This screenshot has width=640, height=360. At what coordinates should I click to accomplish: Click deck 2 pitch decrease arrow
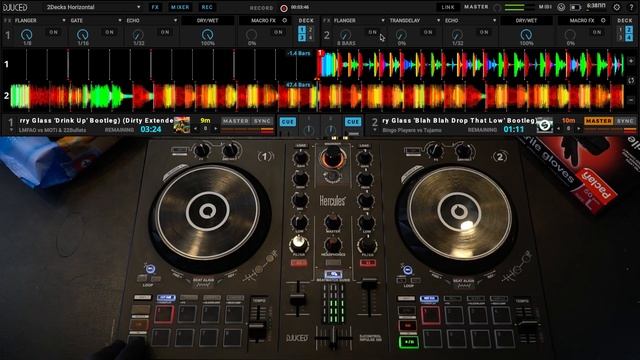(559, 129)
